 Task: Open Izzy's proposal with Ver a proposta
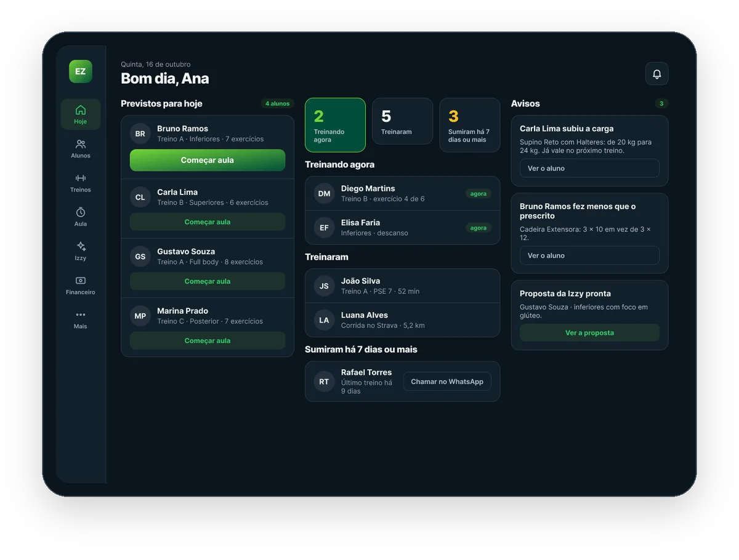pos(589,333)
